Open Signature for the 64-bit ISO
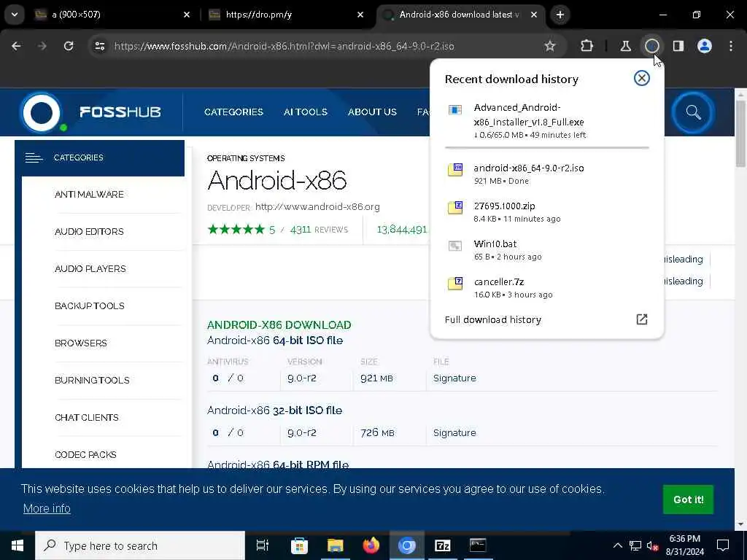 pos(454,378)
